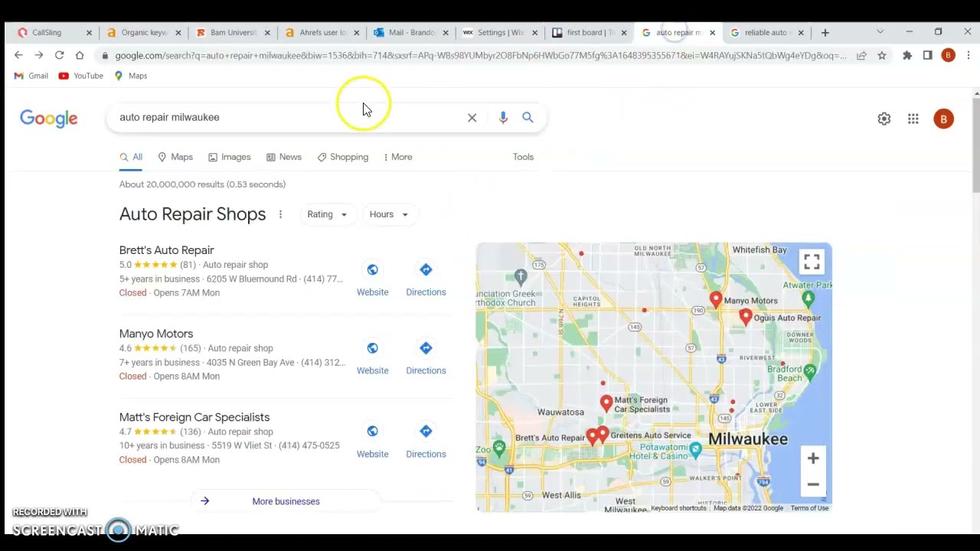Screen dimensions: 980x551
Task: Open Chrome three-dot menu
Action: click(969, 55)
